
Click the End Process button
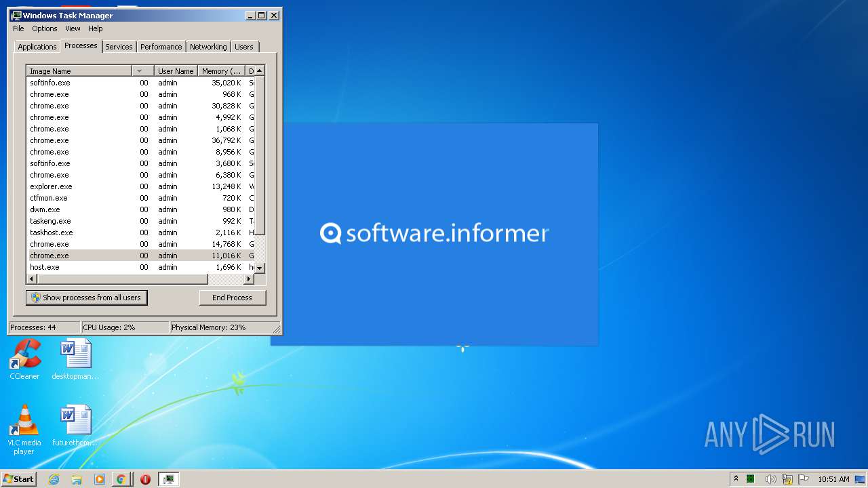pos(232,298)
